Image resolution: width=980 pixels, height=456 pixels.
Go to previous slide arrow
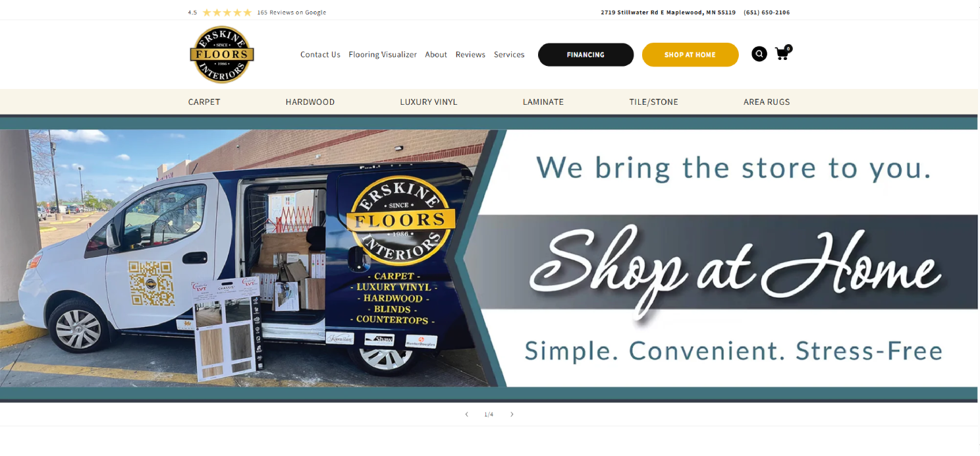[x=467, y=414]
